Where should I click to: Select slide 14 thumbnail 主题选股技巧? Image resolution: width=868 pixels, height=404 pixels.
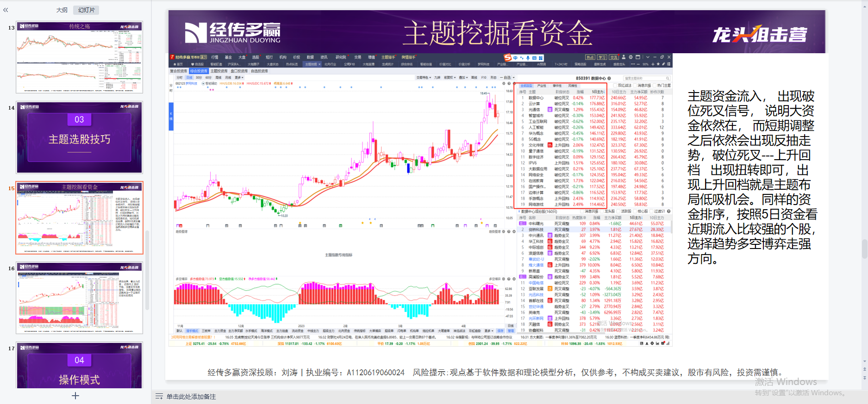pos(80,137)
